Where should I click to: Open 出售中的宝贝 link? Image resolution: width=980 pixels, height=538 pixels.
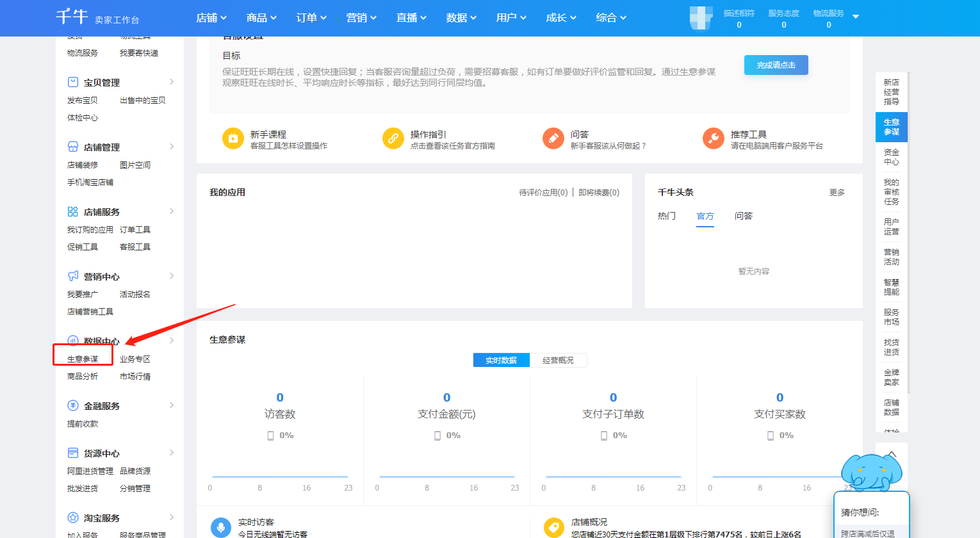pos(143,101)
